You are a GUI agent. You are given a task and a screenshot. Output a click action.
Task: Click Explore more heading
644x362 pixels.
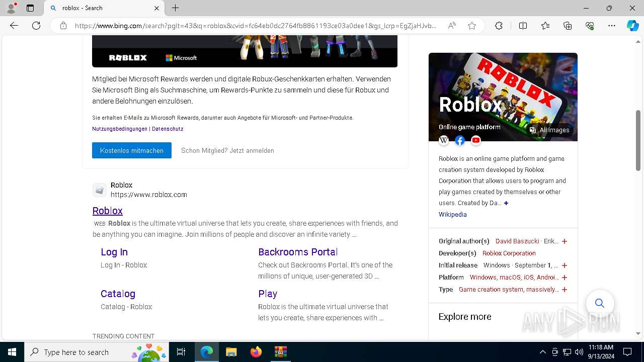click(x=465, y=317)
